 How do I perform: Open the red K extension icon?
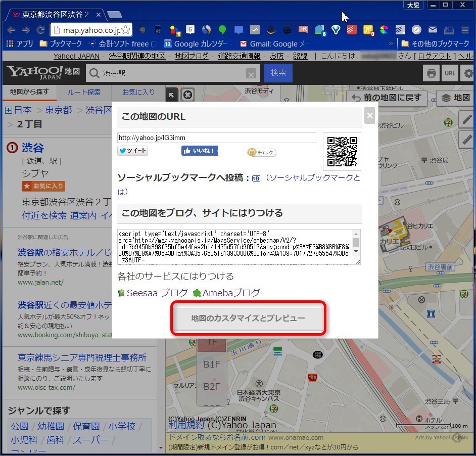pos(303,29)
